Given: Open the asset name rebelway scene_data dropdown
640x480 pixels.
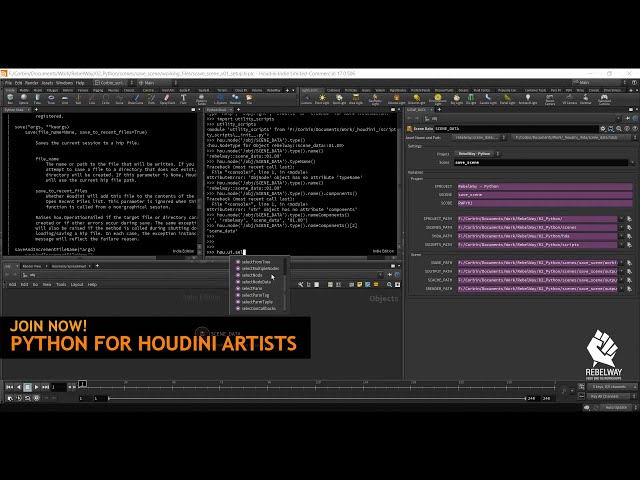Looking at the screenshot, I should (481, 138).
